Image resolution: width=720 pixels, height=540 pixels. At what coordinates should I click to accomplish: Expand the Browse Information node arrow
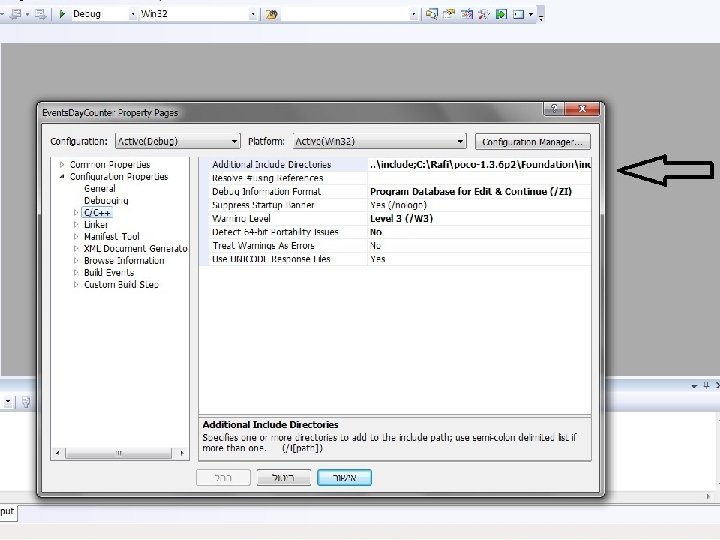(76, 260)
